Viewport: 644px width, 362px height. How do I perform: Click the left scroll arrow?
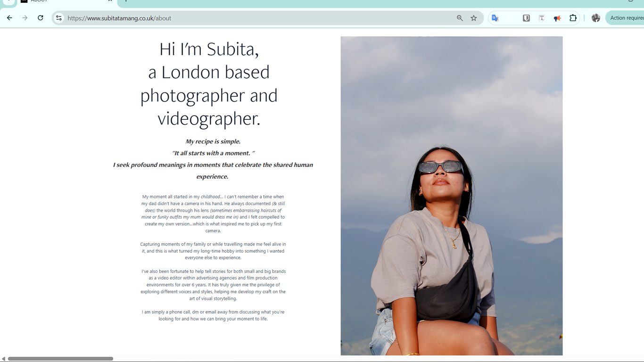[3, 359]
